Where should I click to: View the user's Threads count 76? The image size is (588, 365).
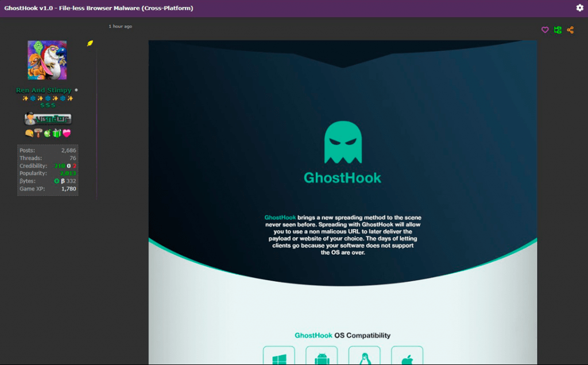(73, 158)
